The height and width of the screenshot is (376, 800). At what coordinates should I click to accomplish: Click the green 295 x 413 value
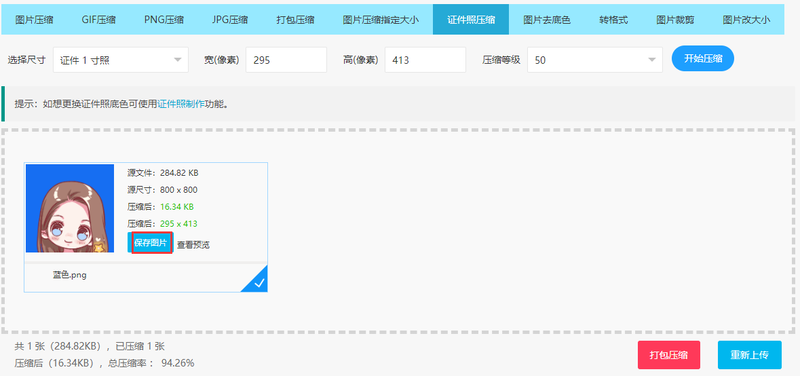pyautogui.click(x=179, y=223)
